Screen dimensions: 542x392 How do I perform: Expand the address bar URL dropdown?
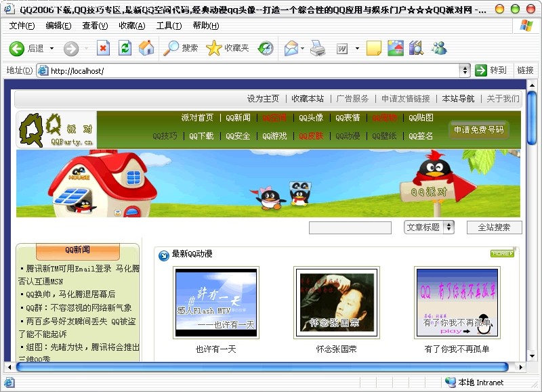point(465,70)
